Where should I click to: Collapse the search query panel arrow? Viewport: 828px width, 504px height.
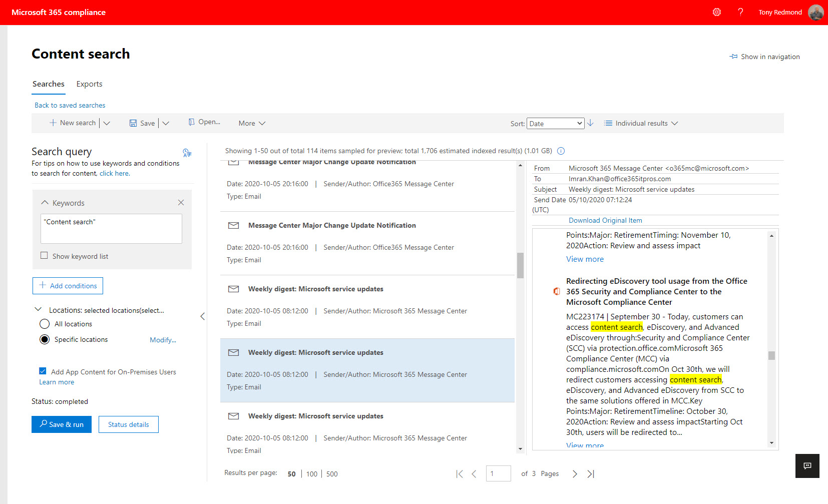[202, 316]
